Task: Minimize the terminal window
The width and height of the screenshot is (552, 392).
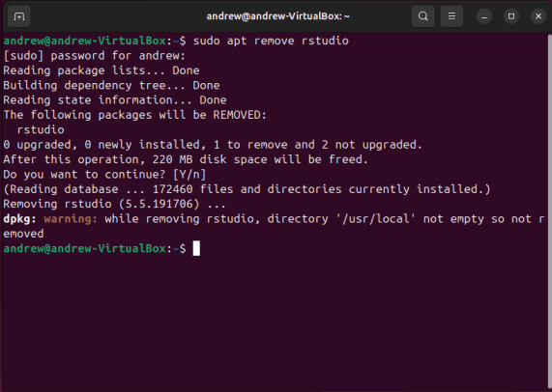Action: pyautogui.click(x=484, y=16)
